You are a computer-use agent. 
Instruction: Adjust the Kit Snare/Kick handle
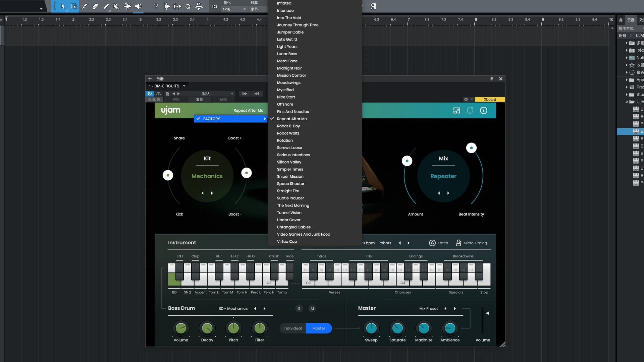pos(168,175)
